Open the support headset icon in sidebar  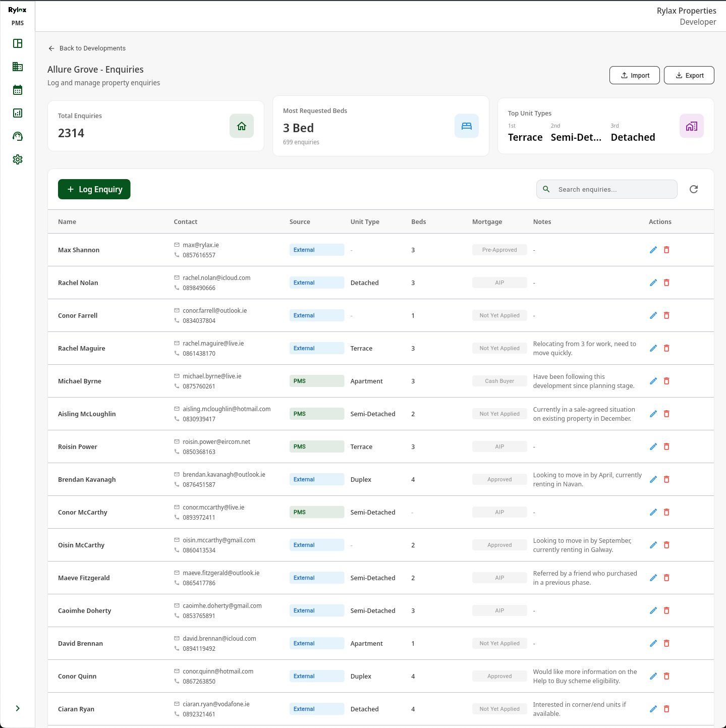(x=18, y=136)
